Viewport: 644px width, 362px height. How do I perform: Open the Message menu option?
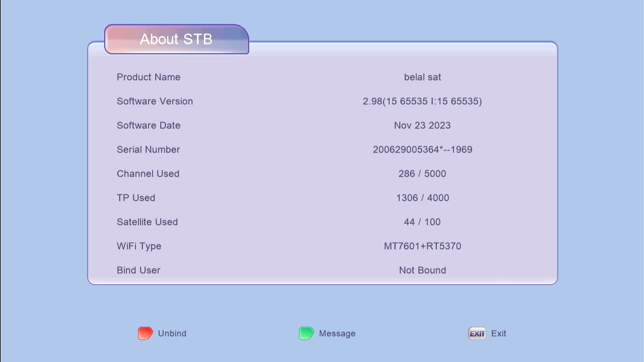coord(337,333)
